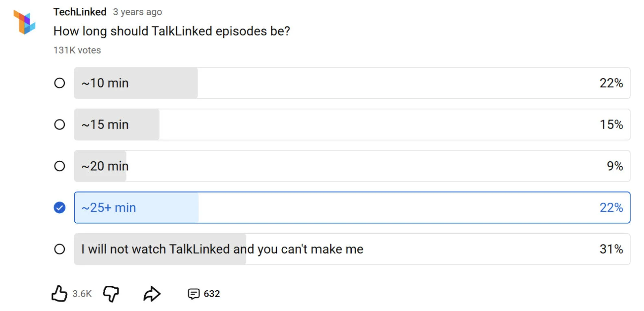Image resolution: width=644 pixels, height=311 pixels.
Task: Click the thumbs down icon
Action: tap(110, 293)
